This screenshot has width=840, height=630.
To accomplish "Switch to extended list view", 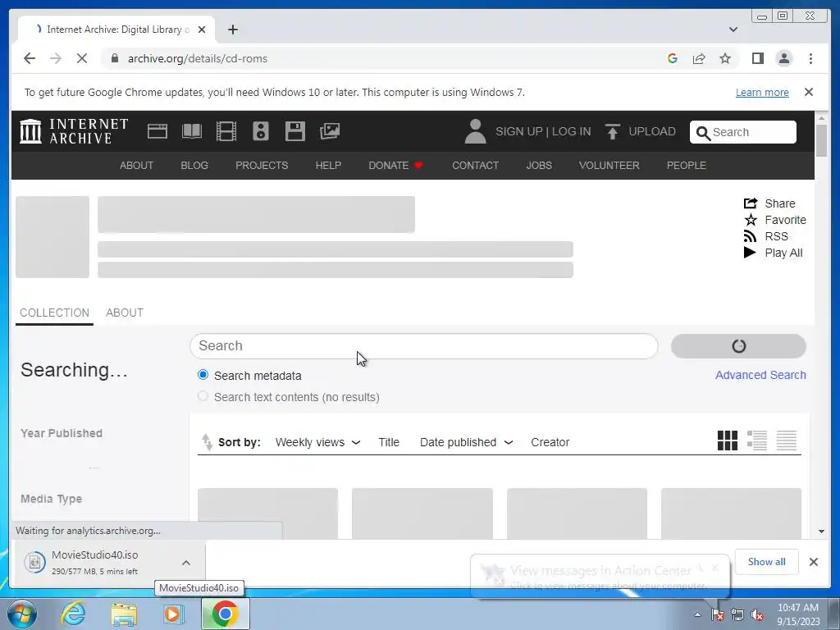I will (757, 441).
